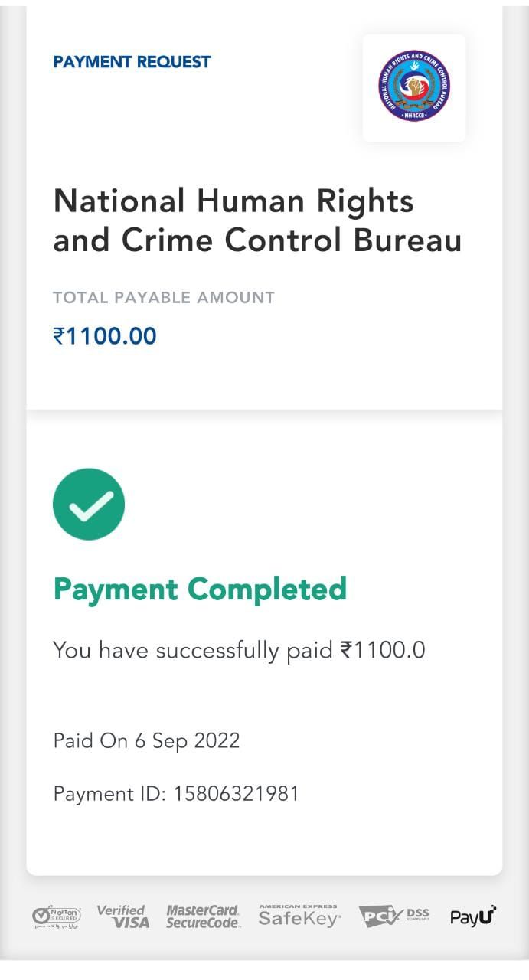Click the NHRCCB organization logo

click(413, 87)
